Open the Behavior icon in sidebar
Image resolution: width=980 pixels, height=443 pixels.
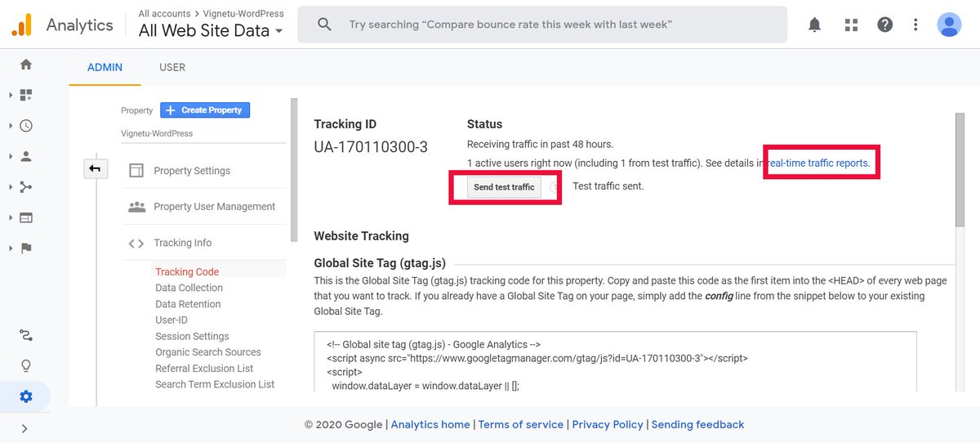[26, 217]
